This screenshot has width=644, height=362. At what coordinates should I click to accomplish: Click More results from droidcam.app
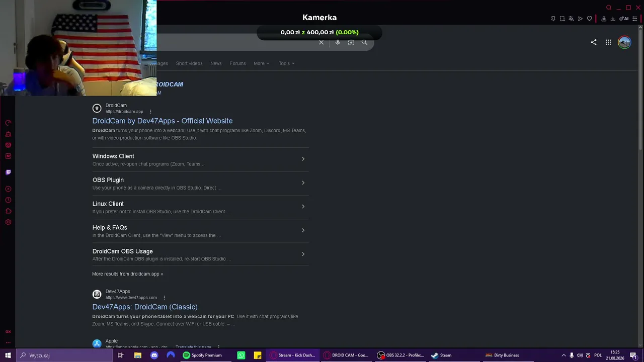point(128,274)
